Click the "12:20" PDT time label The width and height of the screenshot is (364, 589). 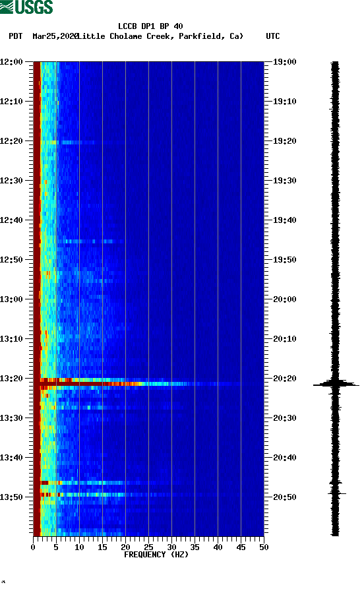(11, 141)
